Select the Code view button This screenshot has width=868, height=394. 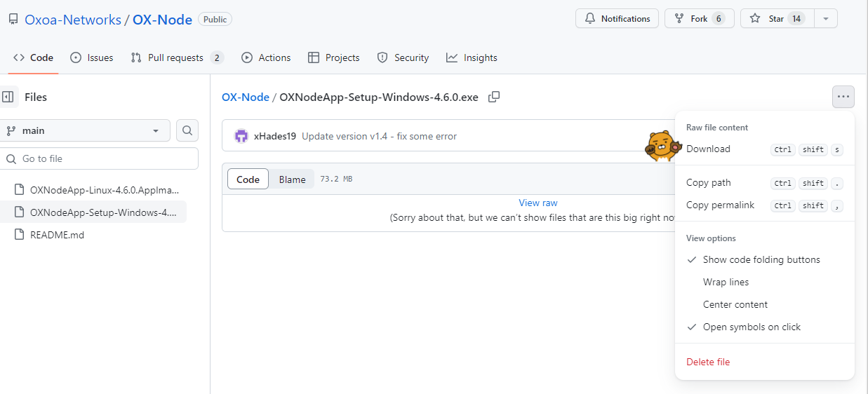(248, 179)
